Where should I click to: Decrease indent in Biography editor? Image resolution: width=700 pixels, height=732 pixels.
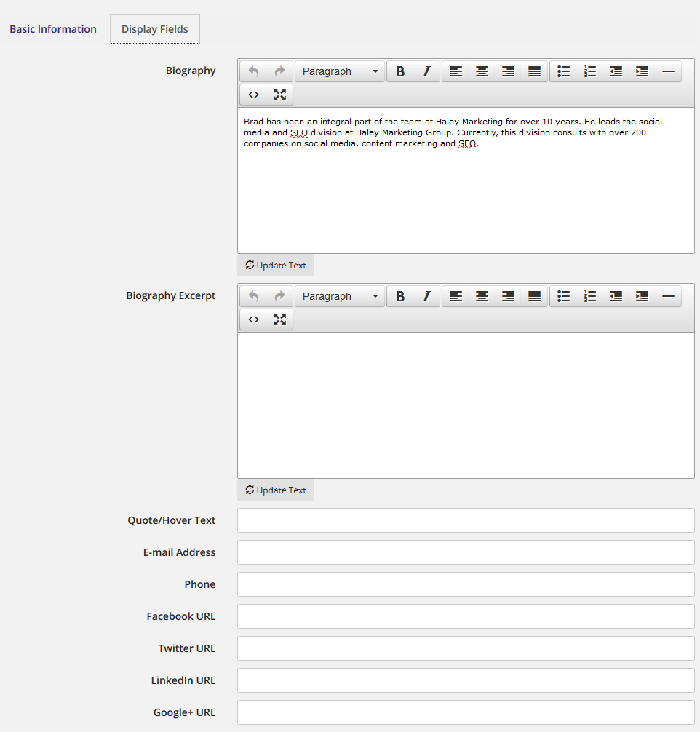pos(616,71)
